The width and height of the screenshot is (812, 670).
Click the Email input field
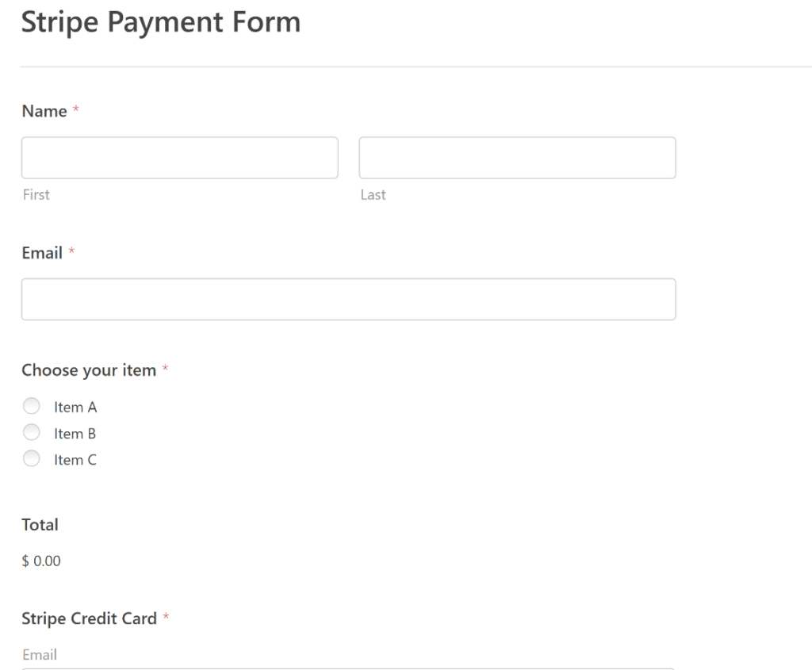click(349, 299)
